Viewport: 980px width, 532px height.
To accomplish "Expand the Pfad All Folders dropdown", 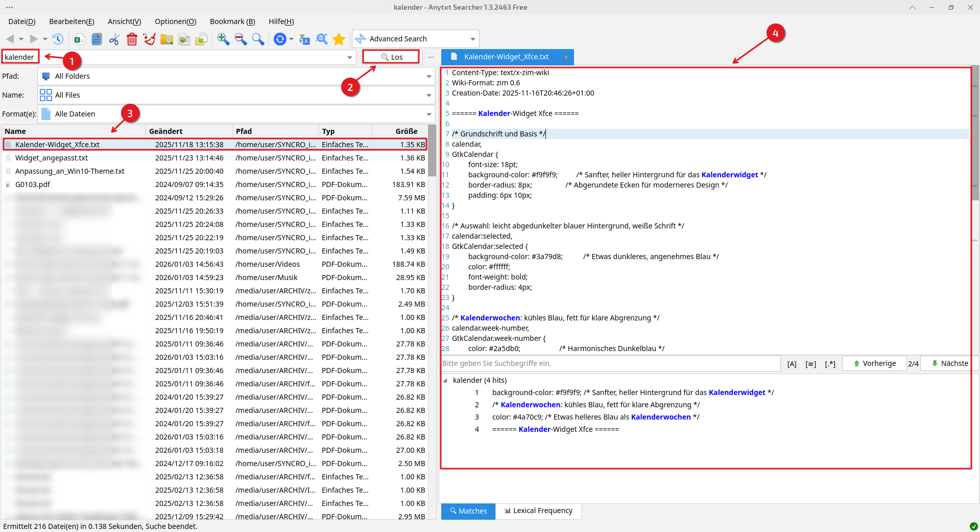I will point(428,76).
